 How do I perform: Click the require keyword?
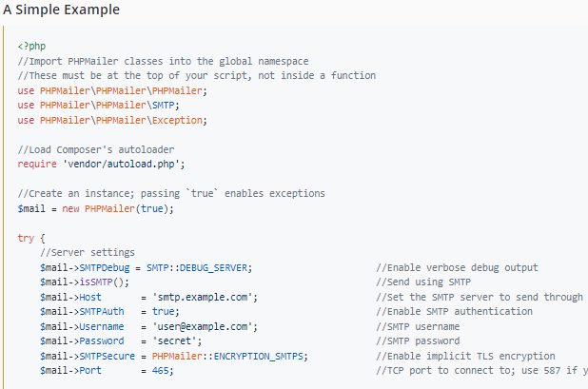tap(37, 165)
